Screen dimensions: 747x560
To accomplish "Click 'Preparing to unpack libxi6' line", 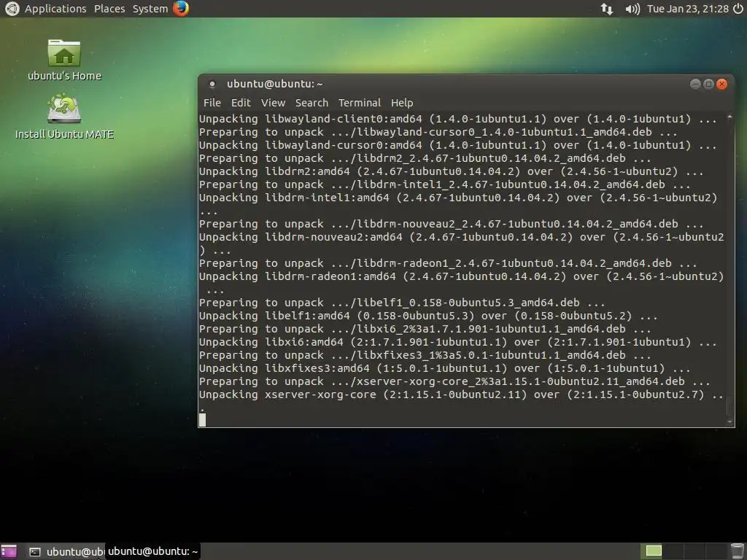I will [x=425, y=329].
